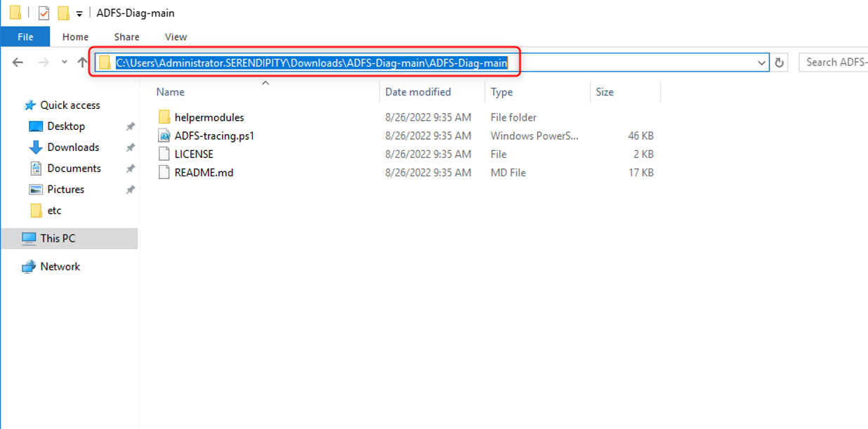Viewport: 868px width, 429px height.
Task: Open Network in navigation pane
Action: (60, 266)
